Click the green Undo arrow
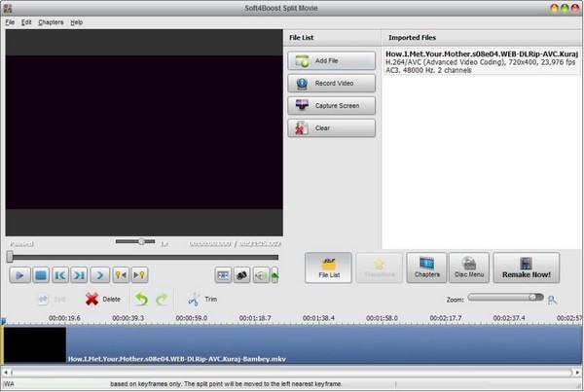This screenshot has height=392, width=584. tap(142, 300)
